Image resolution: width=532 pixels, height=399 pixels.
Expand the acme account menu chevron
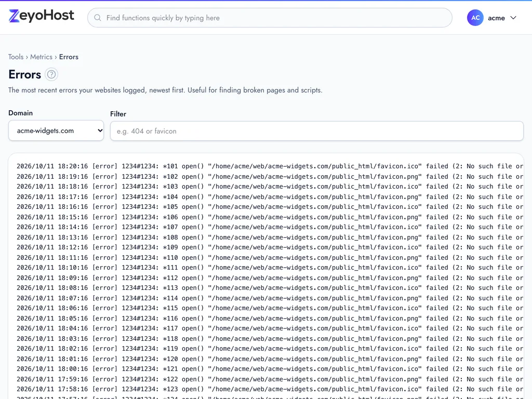click(x=513, y=18)
